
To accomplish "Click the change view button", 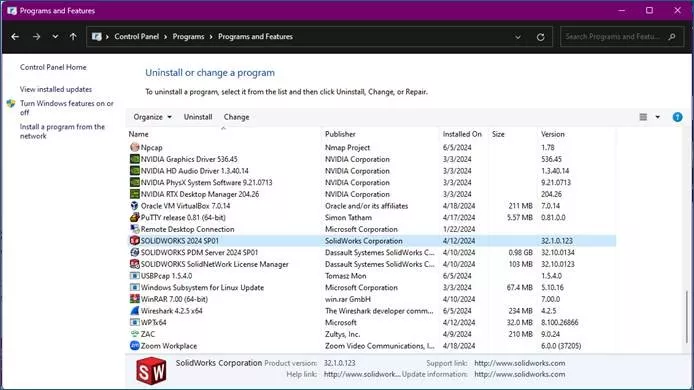I will point(643,117).
